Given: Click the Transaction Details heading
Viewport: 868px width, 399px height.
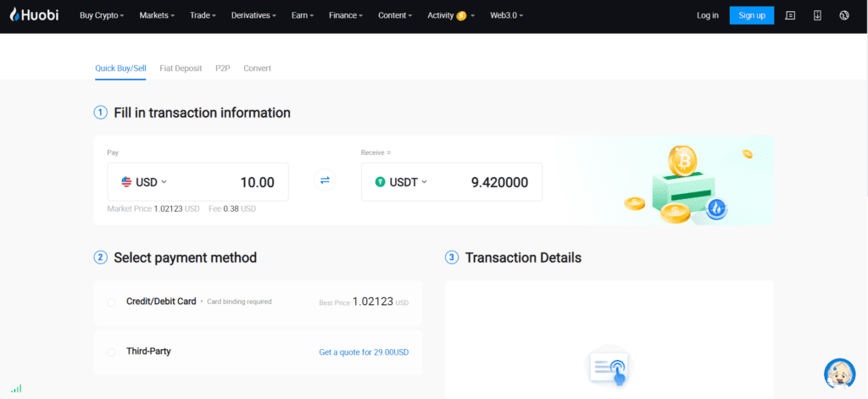Looking at the screenshot, I should 523,258.
